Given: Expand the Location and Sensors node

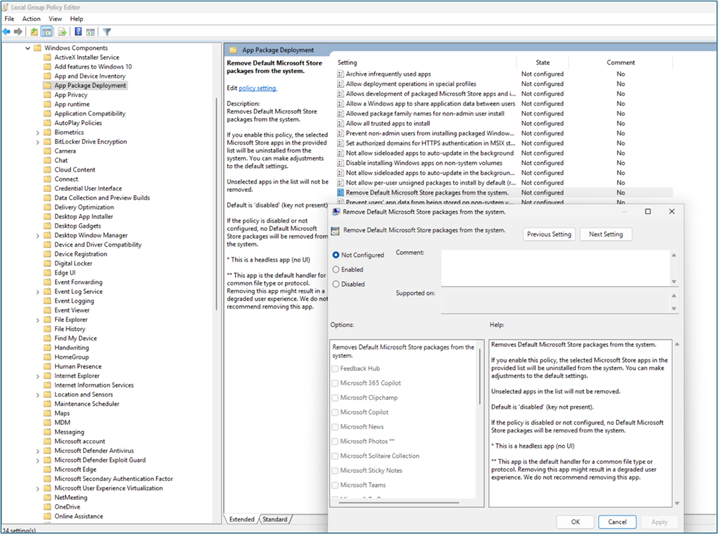Looking at the screenshot, I should click(38, 395).
